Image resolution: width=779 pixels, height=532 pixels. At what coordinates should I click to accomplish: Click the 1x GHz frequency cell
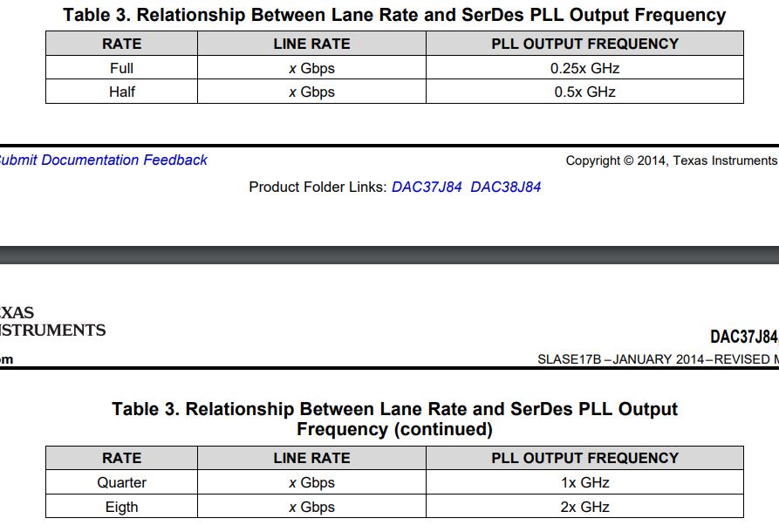click(584, 482)
